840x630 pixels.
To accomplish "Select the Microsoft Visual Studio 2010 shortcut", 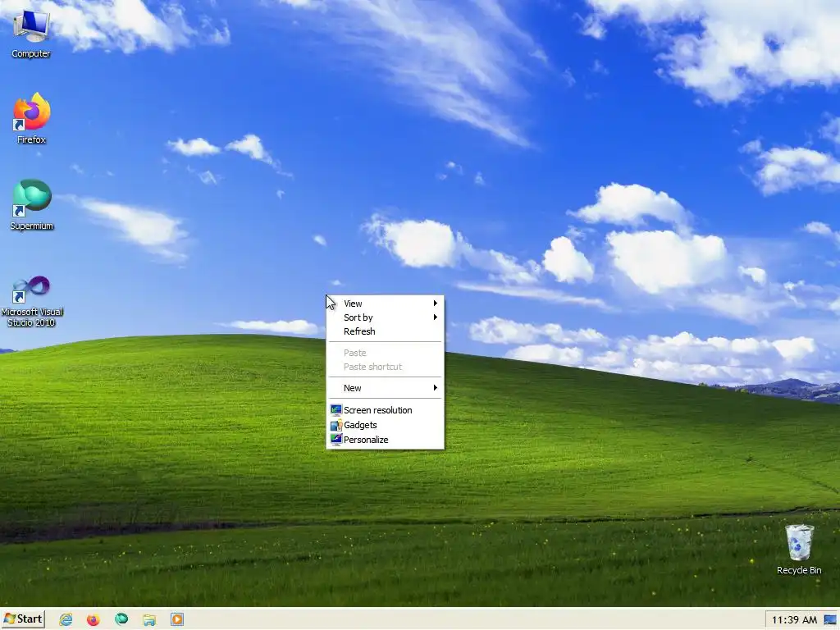I will click(32, 301).
